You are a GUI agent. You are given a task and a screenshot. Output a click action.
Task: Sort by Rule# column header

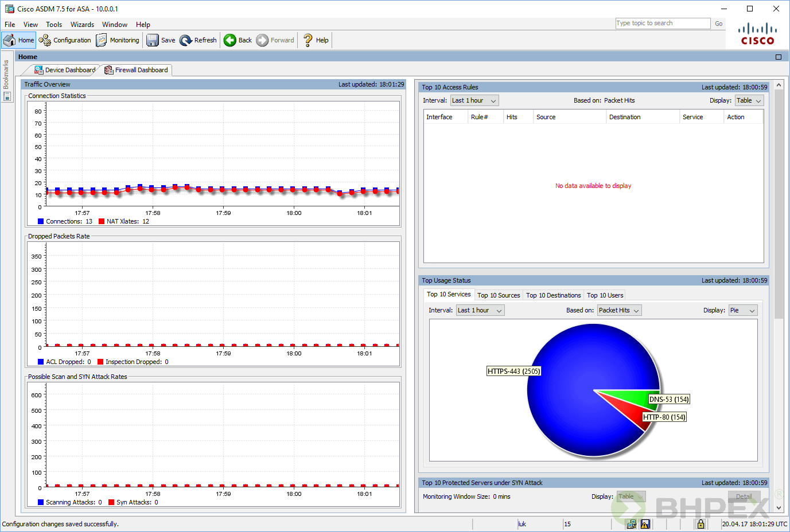pyautogui.click(x=485, y=117)
